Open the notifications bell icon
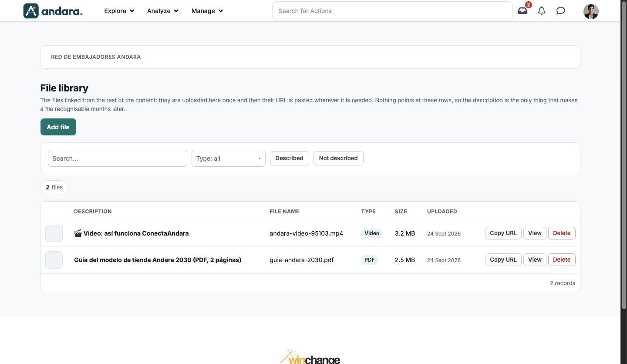This screenshot has width=627, height=364. [542, 11]
